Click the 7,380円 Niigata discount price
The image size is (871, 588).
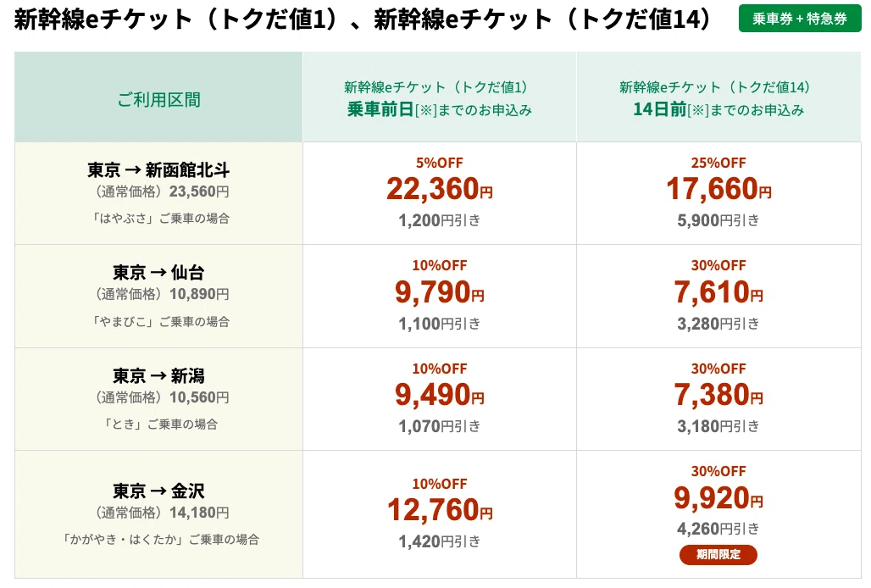coord(718,396)
